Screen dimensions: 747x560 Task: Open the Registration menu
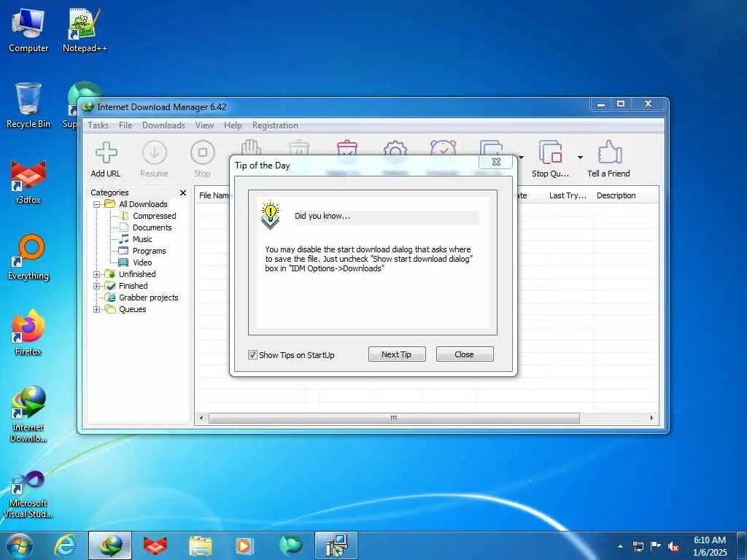[275, 125]
